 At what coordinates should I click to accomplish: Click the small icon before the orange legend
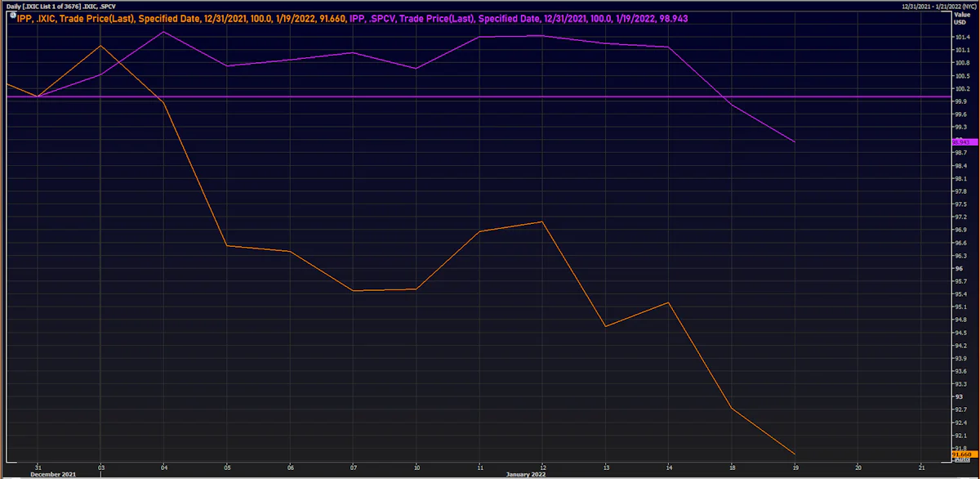tap(12, 16)
